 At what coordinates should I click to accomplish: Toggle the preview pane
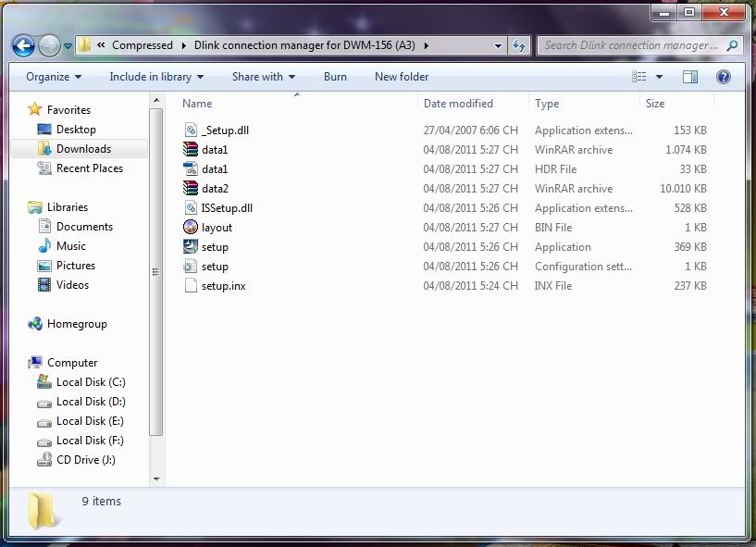coord(690,77)
